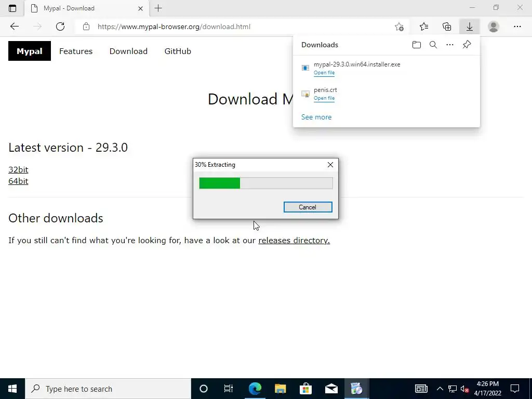The width and height of the screenshot is (532, 399).
Task: Open File Explorer from taskbar
Action: [280, 389]
